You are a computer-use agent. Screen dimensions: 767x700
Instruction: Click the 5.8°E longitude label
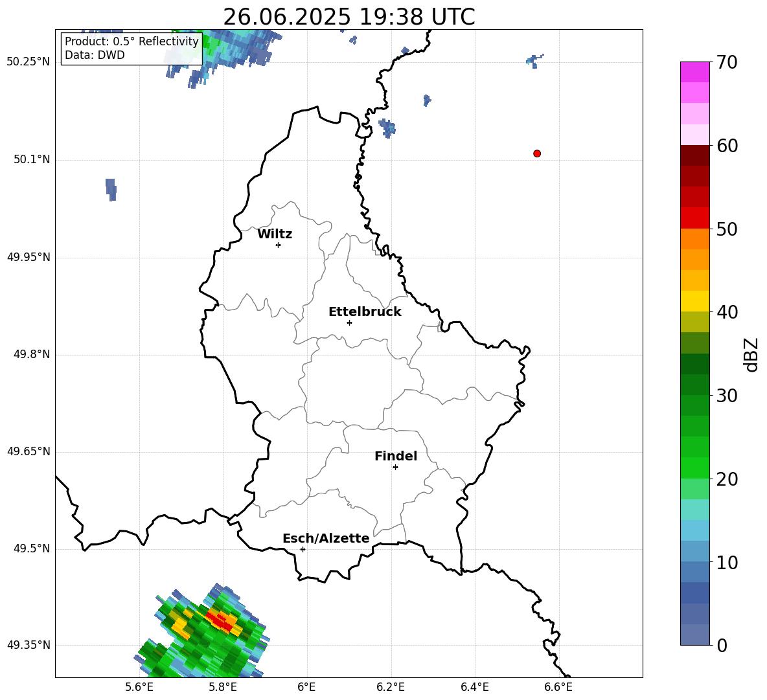pyautogui.click(x=223, y=687)
